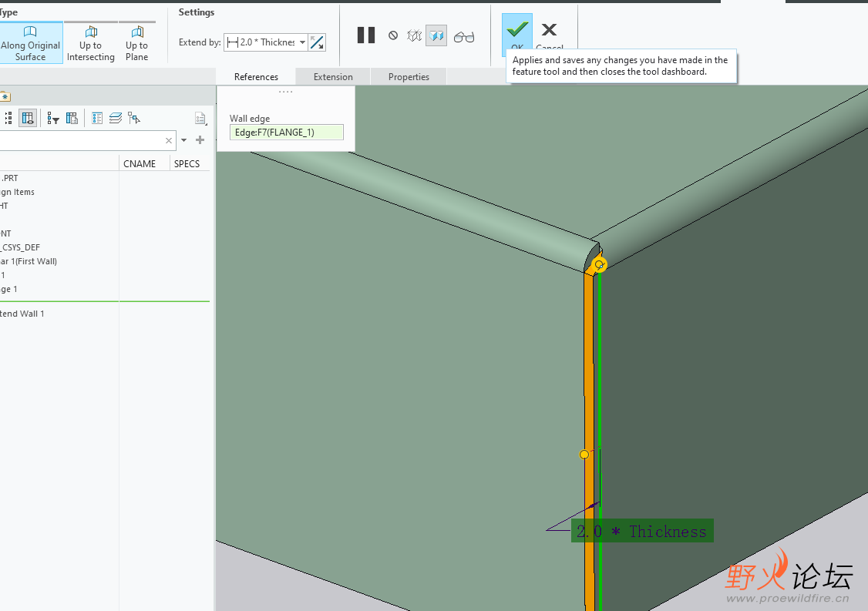The width and height of the screenshot is (868, 611).
Task: Click the lower yellow drag handle on edge
Action: (584, 455)
